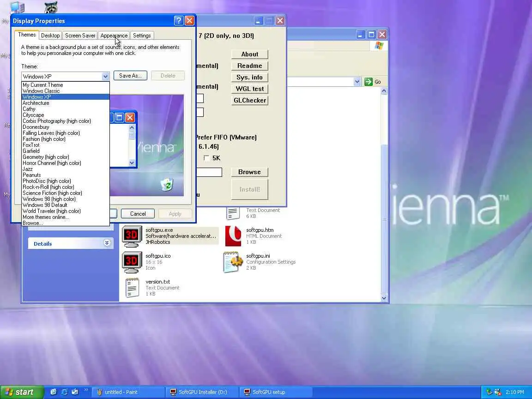The width and height of the screenshot is (532, 399).
Task: Expand hidden quick launch chevron
Action: (86, 390)
